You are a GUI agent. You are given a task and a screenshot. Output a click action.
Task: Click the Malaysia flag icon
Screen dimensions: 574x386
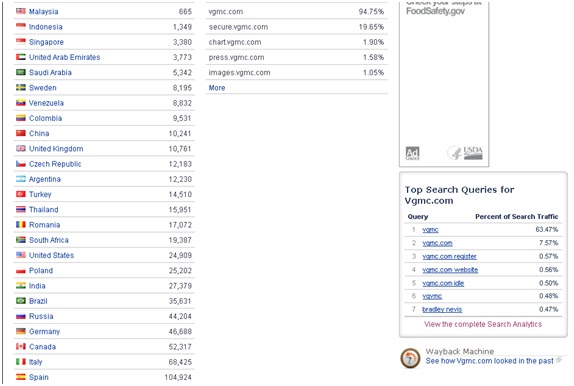pos(21,11)
